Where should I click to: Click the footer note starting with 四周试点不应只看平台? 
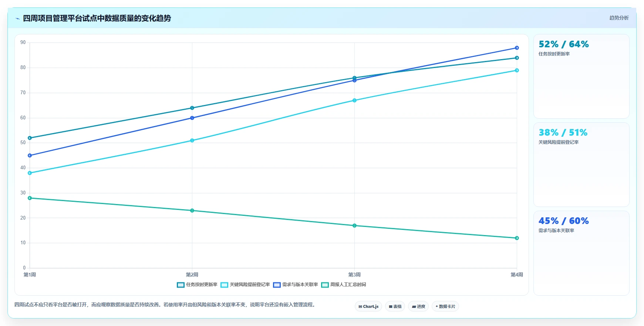165,305
